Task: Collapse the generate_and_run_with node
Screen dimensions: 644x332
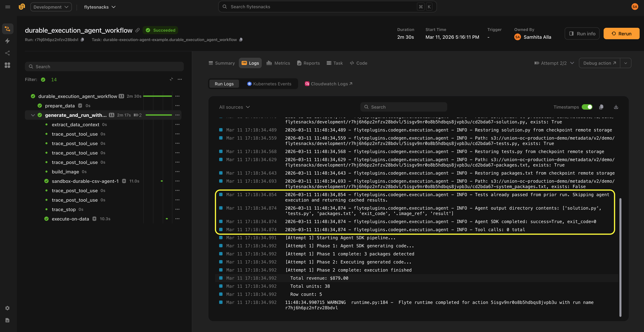Action: click(x=33, y=115)
